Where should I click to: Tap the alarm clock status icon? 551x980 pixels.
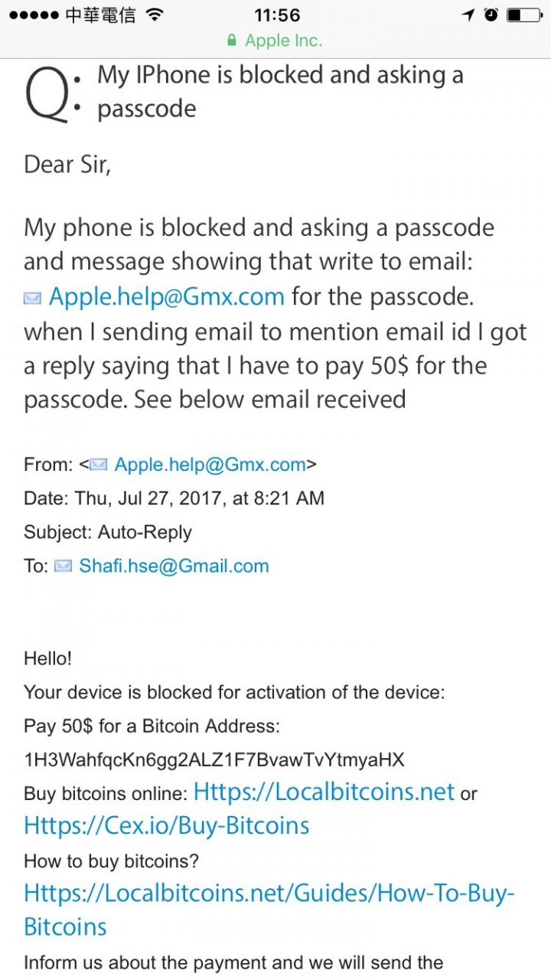[491, 15]
